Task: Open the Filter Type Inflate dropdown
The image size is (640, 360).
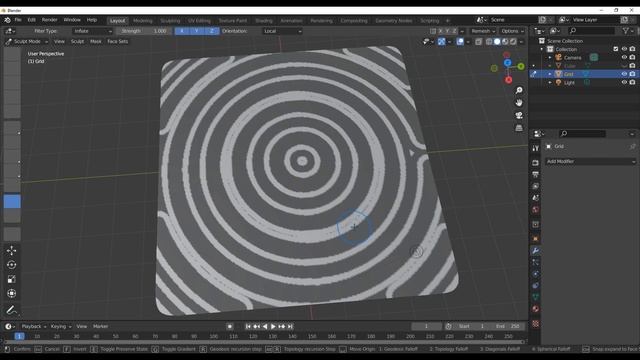Action: 93,31
